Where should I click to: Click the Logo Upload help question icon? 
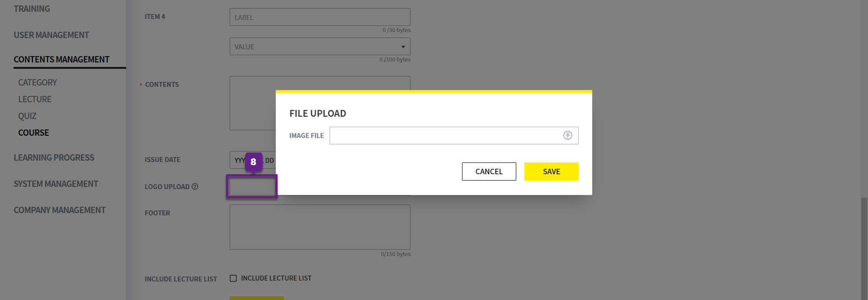[195, 186]
